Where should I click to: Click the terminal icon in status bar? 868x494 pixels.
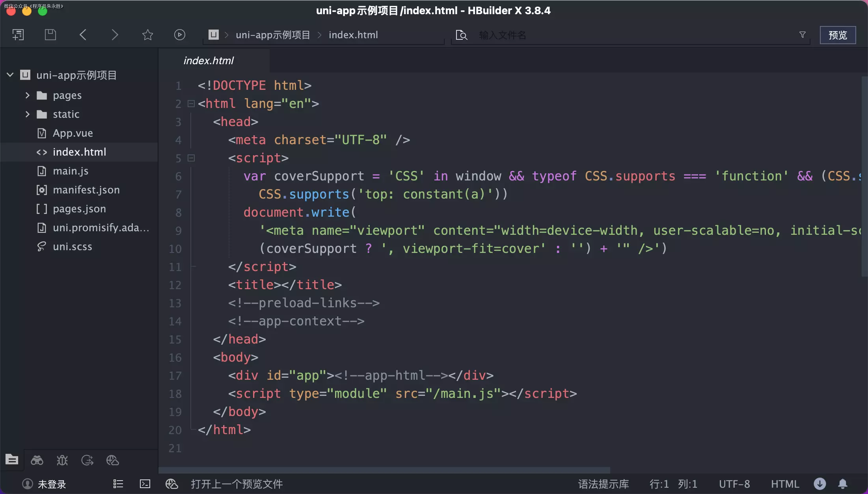coord(145,484)
